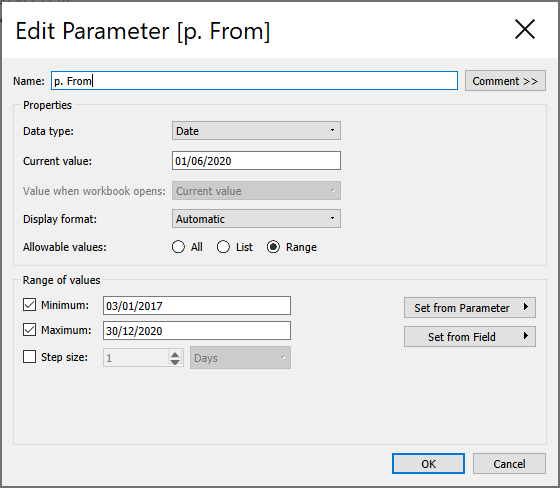Open the Set from Field menu

[470, 337]
